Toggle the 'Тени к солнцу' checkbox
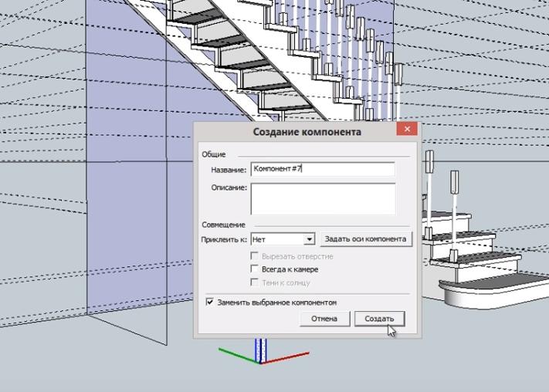549x392 pixels. pos(255,282)
